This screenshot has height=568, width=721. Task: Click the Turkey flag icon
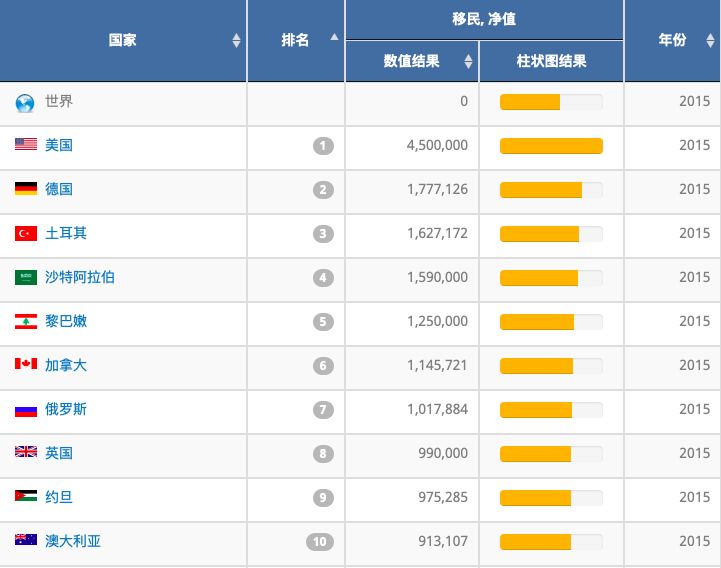pos(26,233)
